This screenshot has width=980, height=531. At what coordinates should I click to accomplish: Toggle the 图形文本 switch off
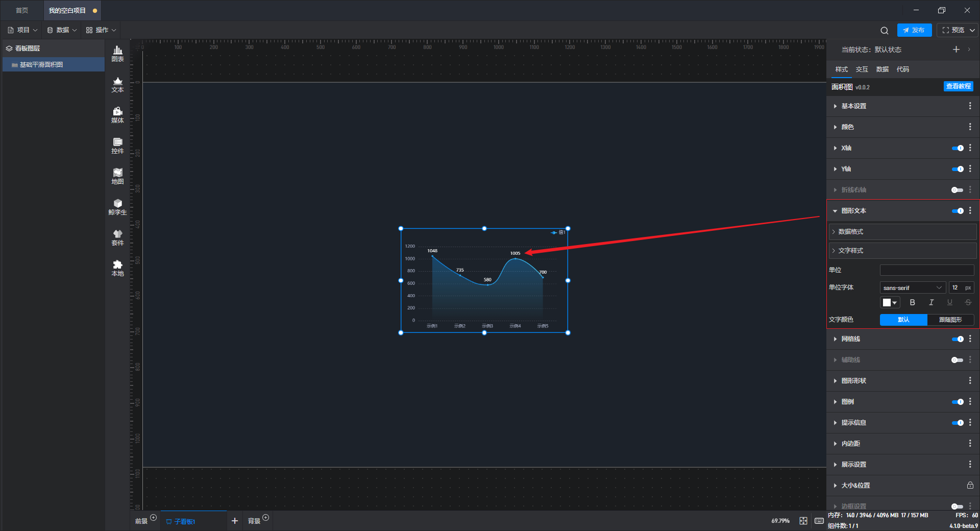coord(958,211)
